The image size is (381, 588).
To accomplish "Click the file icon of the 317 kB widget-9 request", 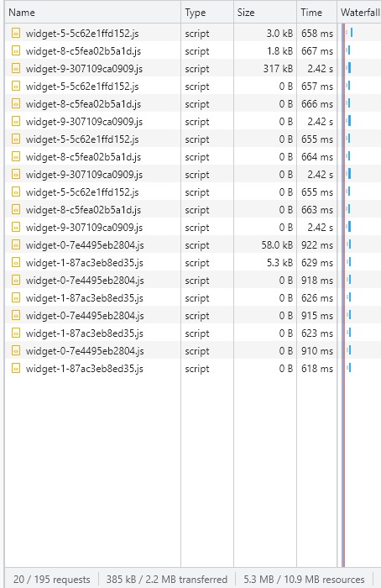I will 16,68.
